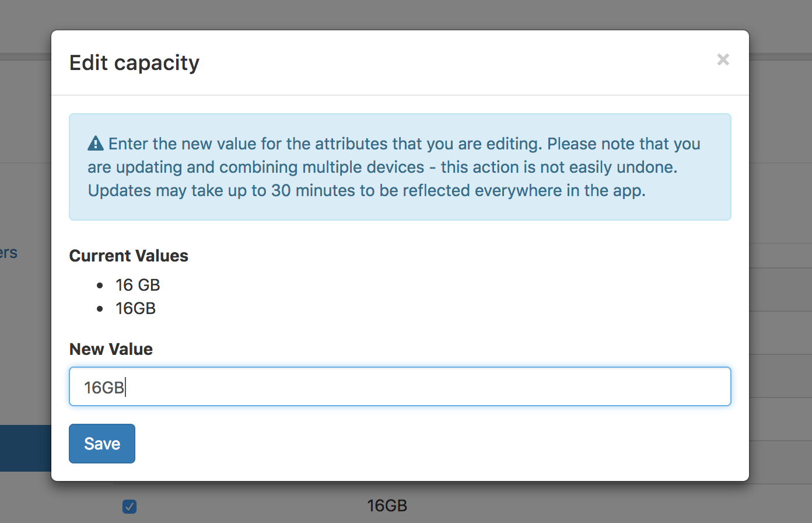Click the bullet point before '16GB'
The image size is (812, 523).
pyautogui.click(x=100, y=309)
